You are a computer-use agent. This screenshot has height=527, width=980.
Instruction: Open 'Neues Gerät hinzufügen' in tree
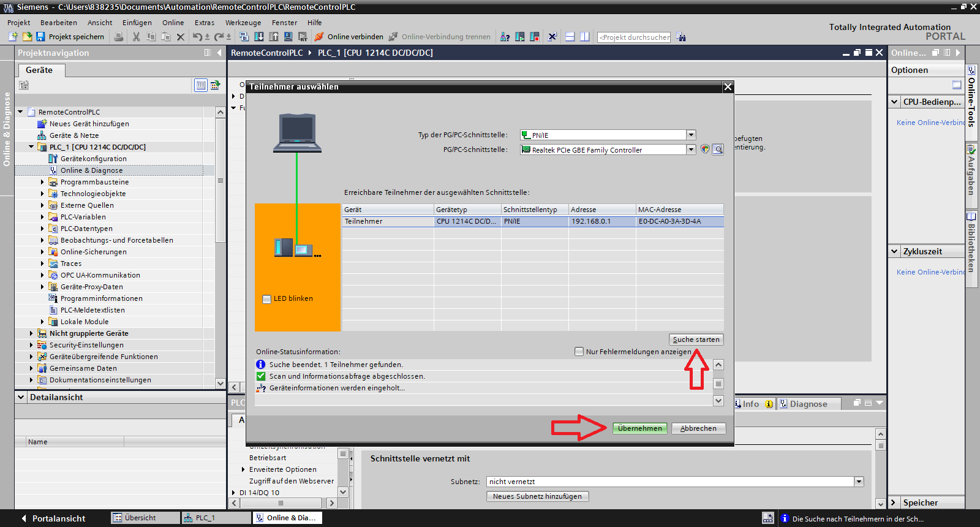(x=89, y=124)
